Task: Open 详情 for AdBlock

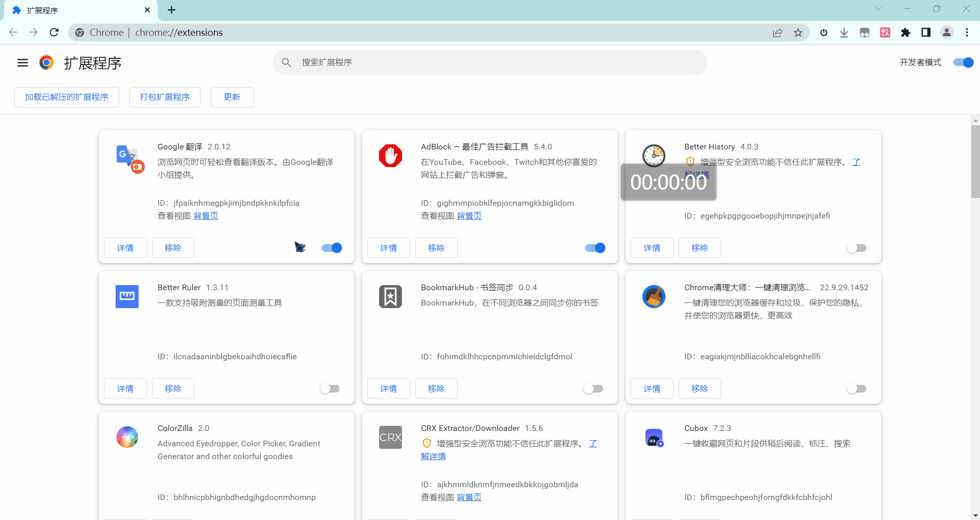Action: [389, 248]
